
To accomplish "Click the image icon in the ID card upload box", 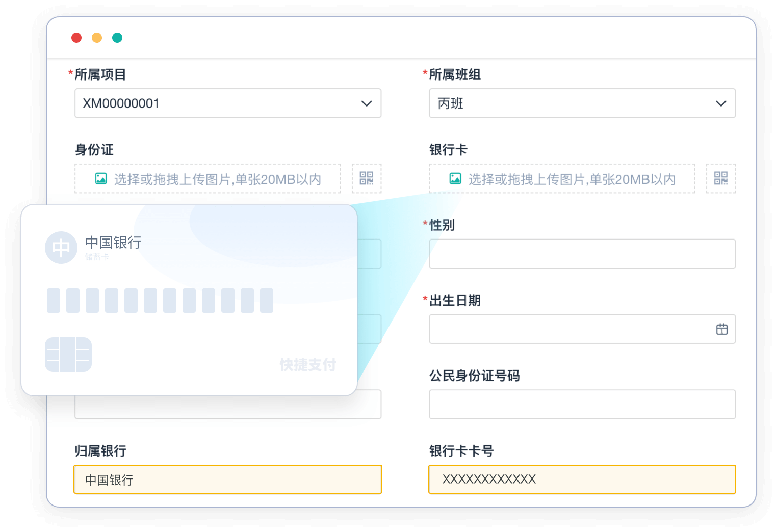I will tap(101, 178).
